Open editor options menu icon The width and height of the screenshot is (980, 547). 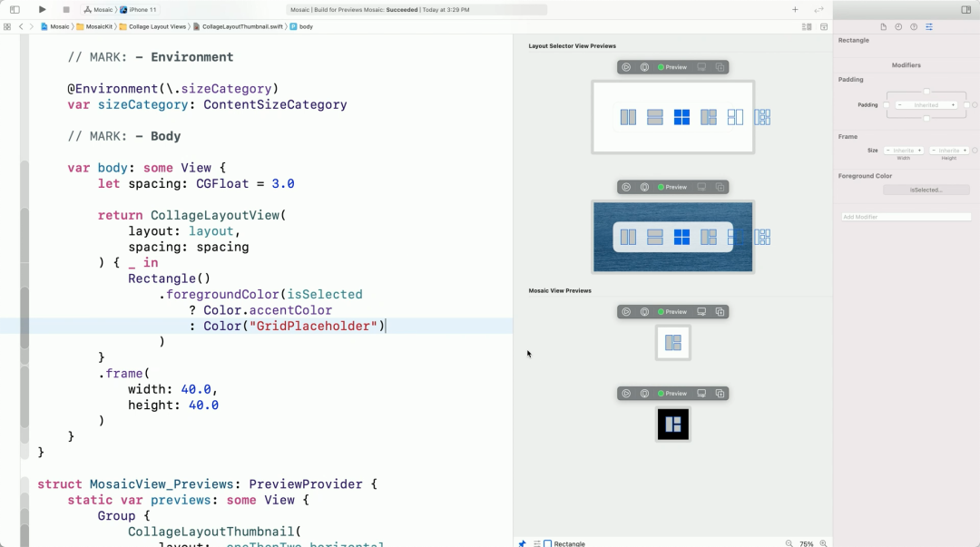coord(807,27)
